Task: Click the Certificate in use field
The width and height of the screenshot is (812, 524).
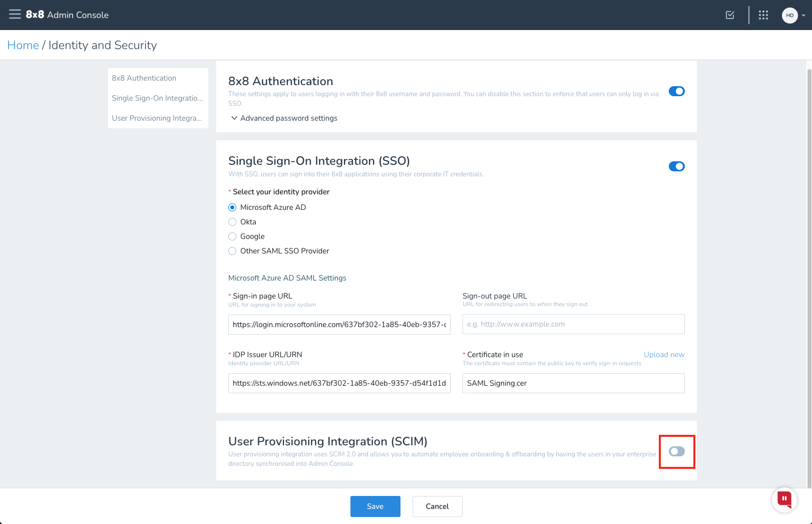Action: tap(574, 383)
